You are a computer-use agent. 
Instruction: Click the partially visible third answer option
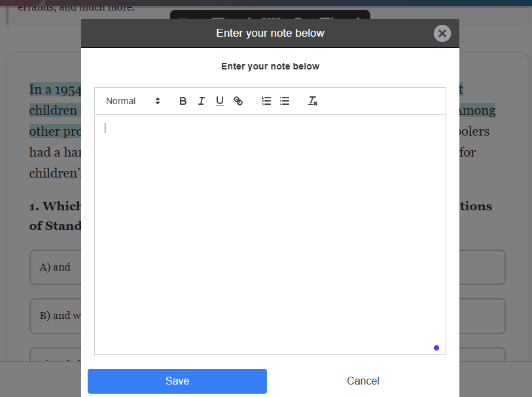pos(55,357)
